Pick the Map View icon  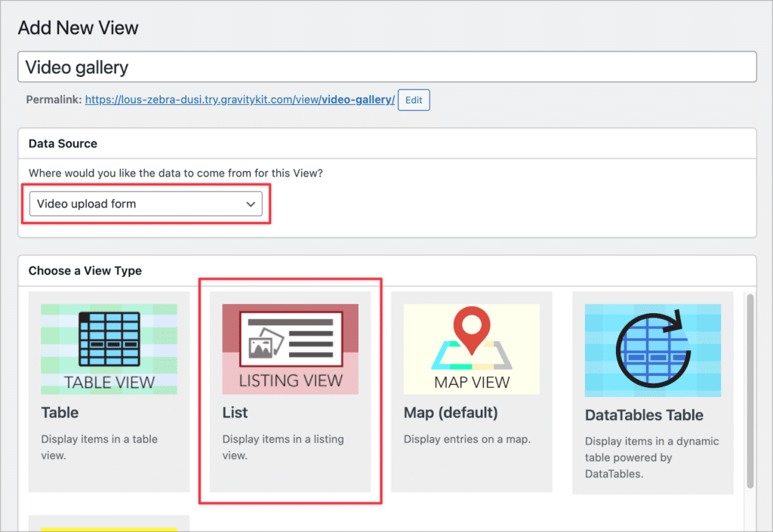point(472,349)
